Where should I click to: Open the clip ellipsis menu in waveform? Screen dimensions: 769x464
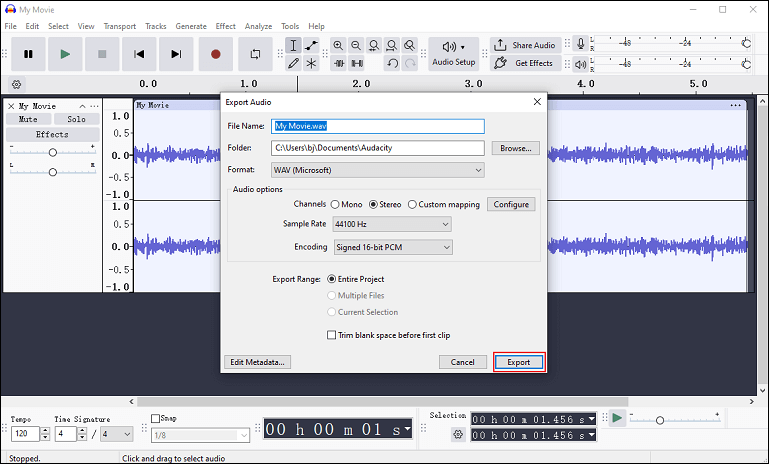735,105
